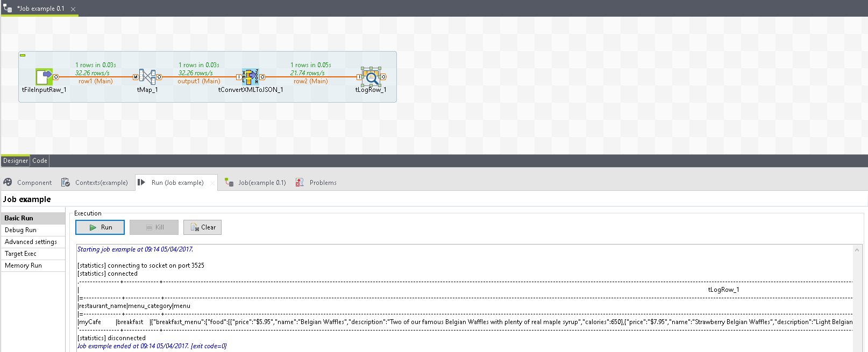Image resolution: width=868 pixels, height=352 pixels.
Task: Select the tLogRow_1 component icon
Action: (371, 77)
